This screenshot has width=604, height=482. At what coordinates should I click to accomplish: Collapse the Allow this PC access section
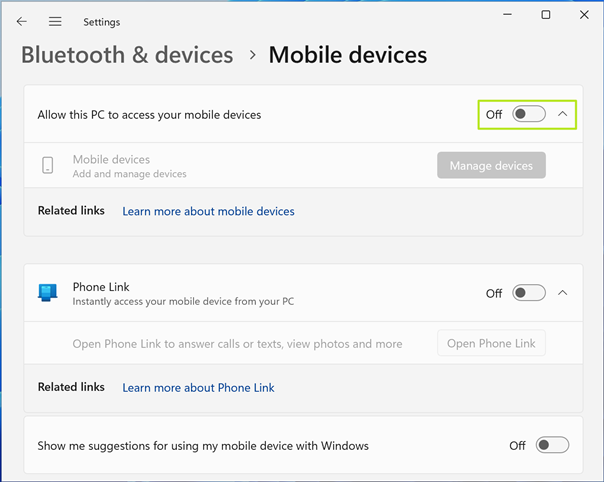(x=562, y=114)
